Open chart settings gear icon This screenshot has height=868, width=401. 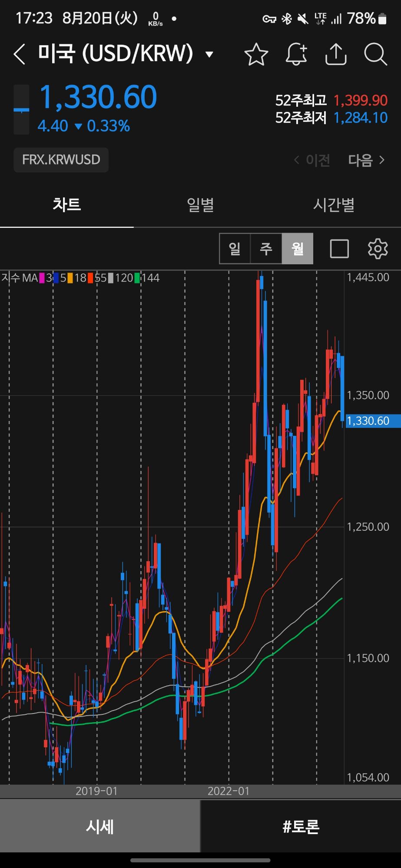pos(377,249)
